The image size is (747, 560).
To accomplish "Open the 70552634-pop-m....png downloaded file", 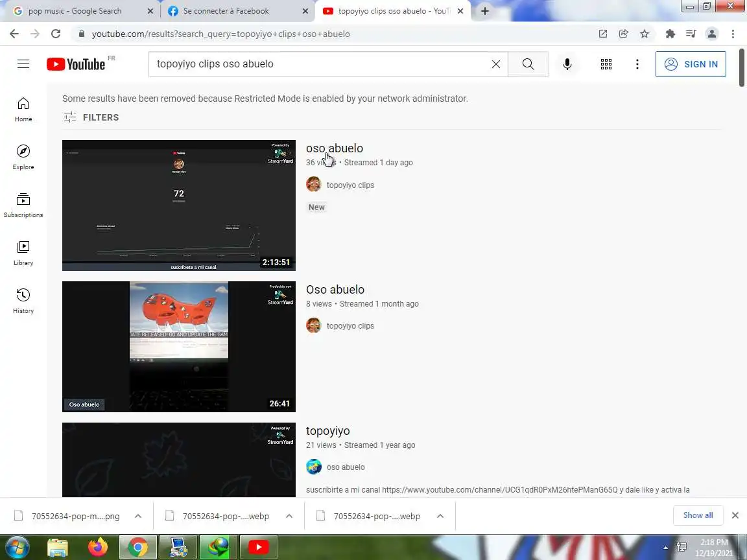I will 75,516.
